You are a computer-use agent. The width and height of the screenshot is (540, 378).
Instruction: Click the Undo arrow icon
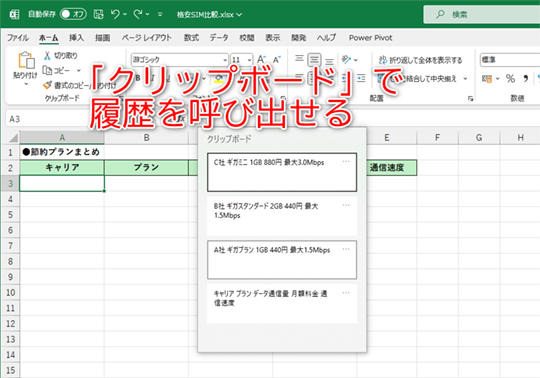coord(115,14)
